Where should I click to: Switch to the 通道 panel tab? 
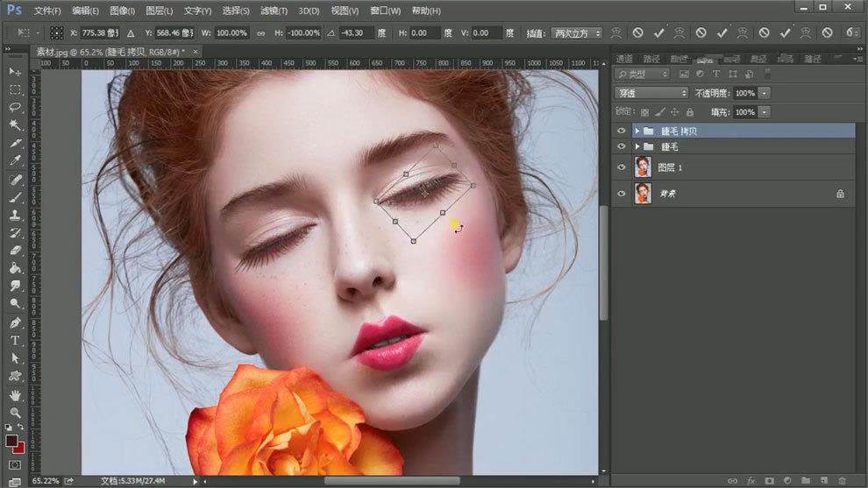tap(624, 59)
